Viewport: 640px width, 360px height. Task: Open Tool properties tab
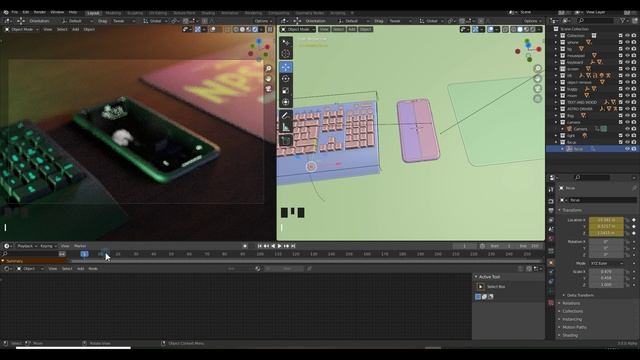click(x=551, y=189)
